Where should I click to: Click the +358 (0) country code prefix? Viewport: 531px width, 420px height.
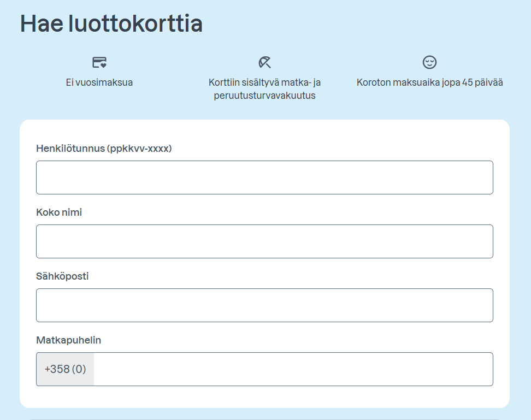click(65, 369)
